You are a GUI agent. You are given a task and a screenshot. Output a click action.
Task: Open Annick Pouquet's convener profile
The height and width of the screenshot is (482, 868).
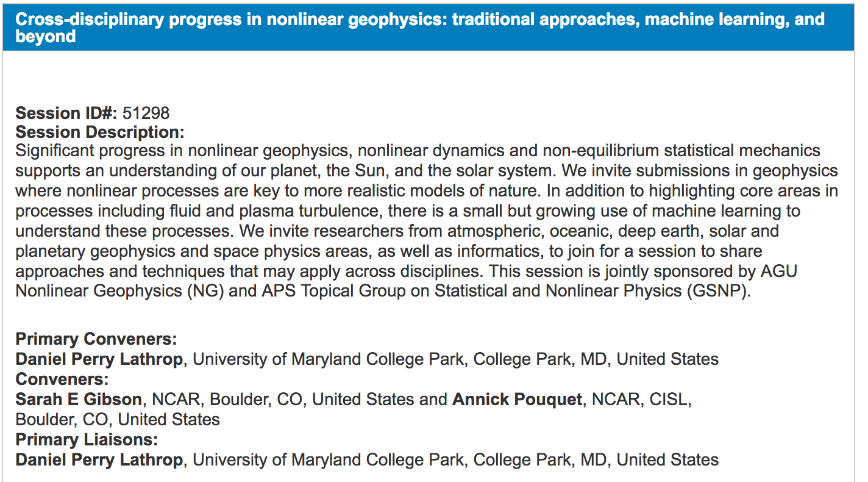click(x=517, y=400)
